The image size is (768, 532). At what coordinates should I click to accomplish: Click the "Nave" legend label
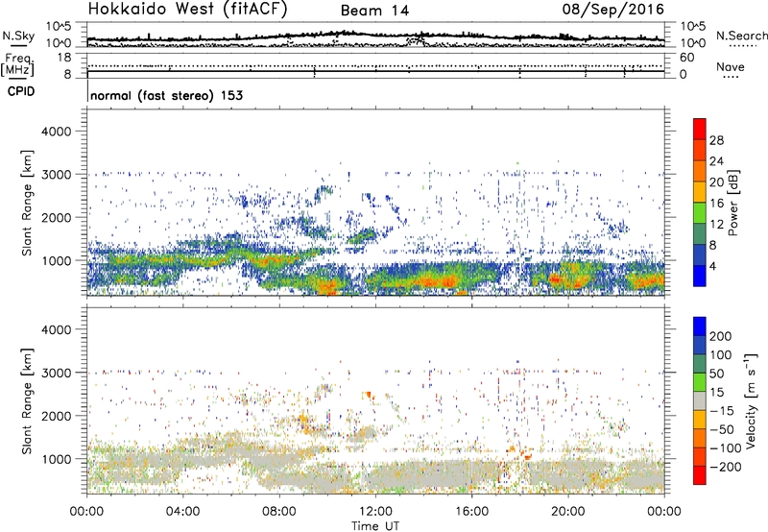730,67
